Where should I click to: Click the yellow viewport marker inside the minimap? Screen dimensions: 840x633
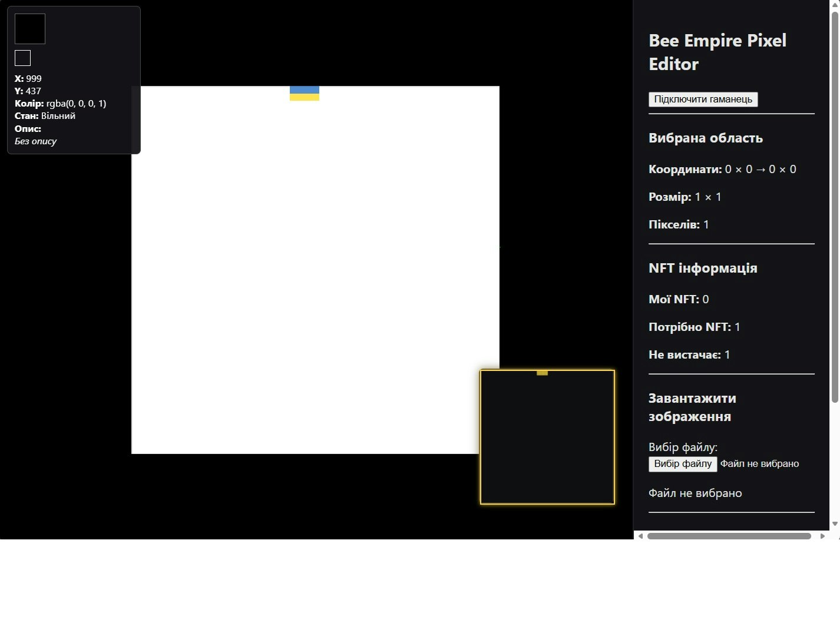542,373
